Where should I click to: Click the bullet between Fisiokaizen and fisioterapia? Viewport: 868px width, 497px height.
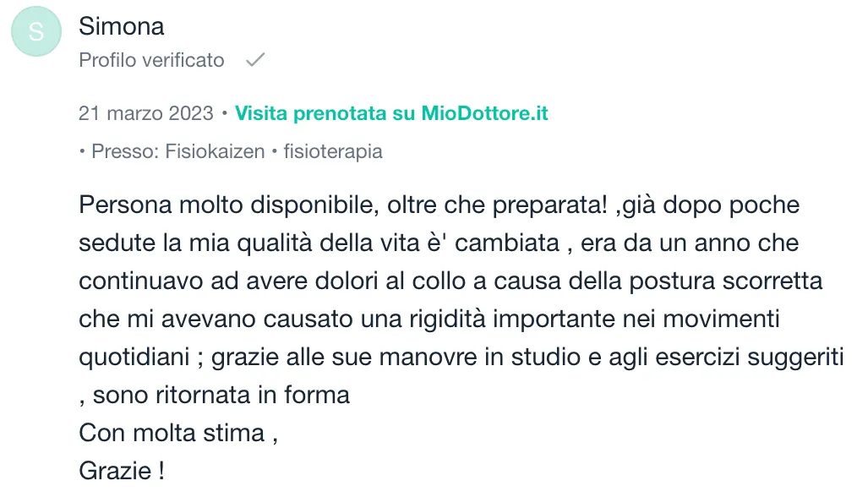(x=274, y=151)
